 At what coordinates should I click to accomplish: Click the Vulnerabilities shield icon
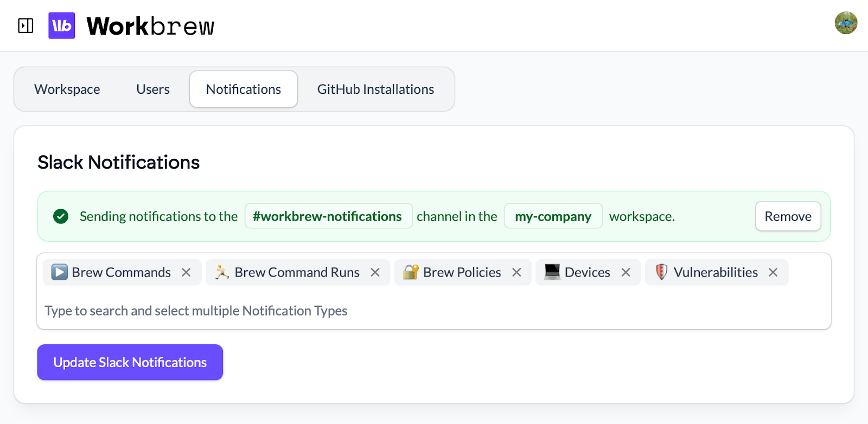(x=661, y=272)
